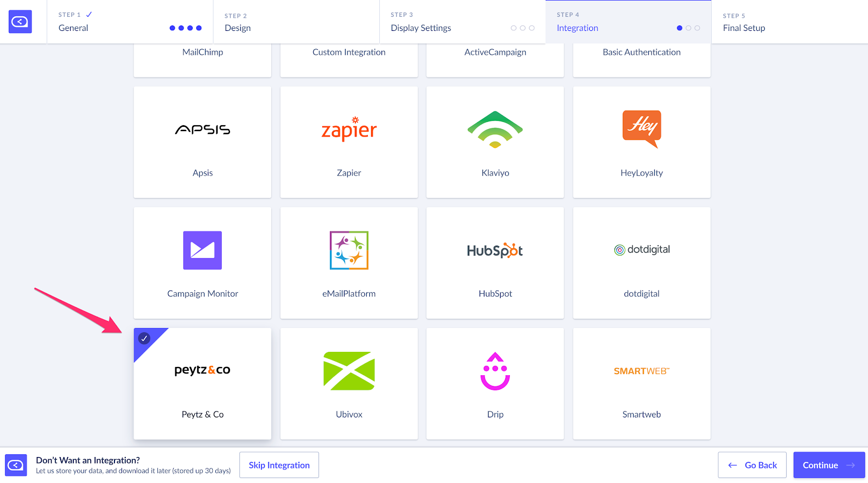Click the Skip Integration button
Screen dimensions: 868x483
coord(279,465)
